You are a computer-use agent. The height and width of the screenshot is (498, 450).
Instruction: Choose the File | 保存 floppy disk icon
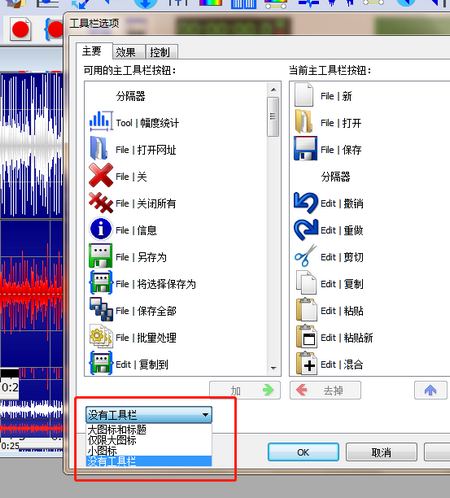point(306,149)
